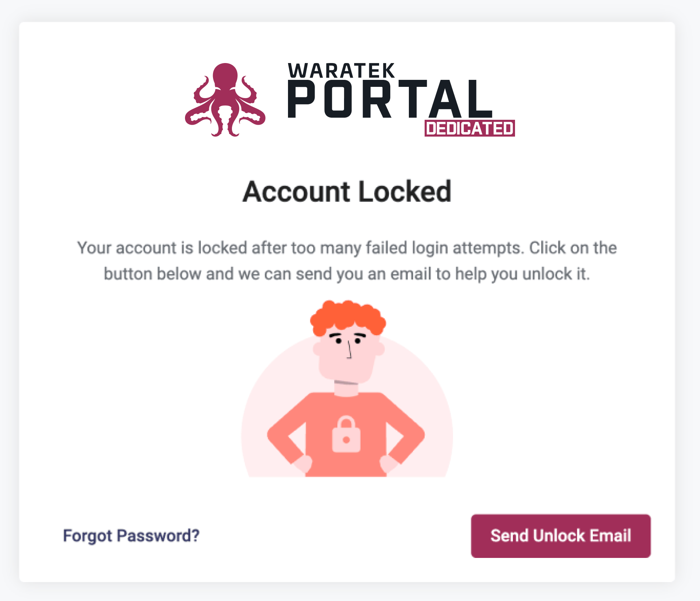Click the large PORTAL logo text

pyautogui.click(x=390, y=99)
